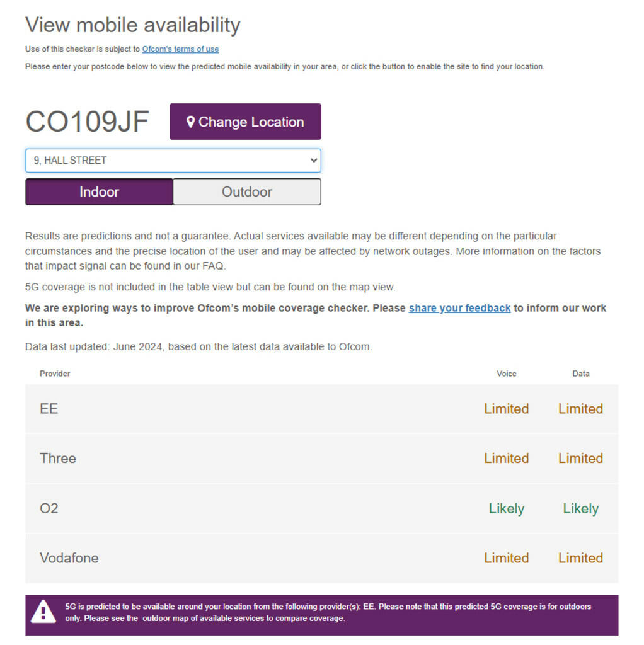Open Ofcom's terms of use link
The image size is (644, 645).
click(x=180, y=49)
